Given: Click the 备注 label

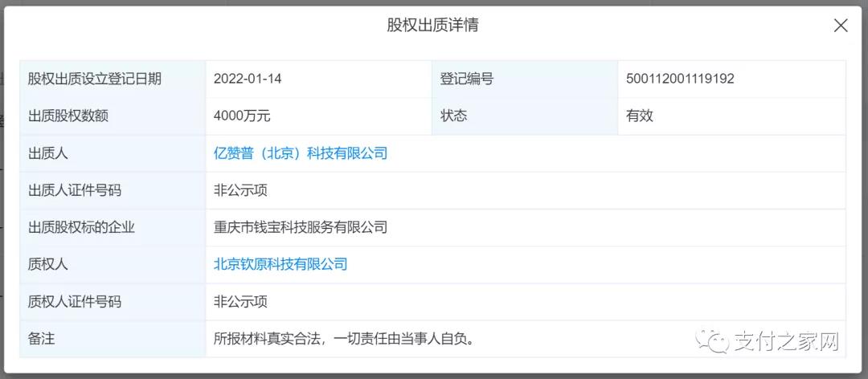Looking at the screenshot, I should pyautogui.click(x=42, y=339).
